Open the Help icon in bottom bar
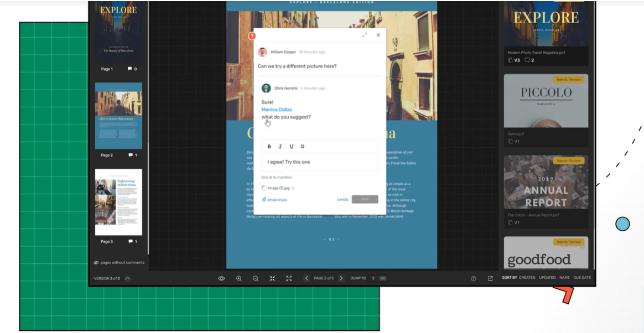Screen dimensions: 644x333 [x=474, y=278]
